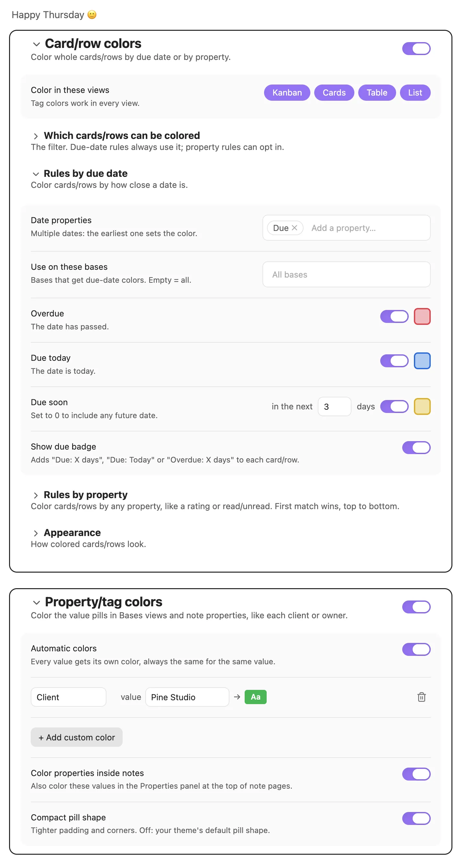Disable the Overdue rule toggle
Screen dimensions: 466x868
394,316
